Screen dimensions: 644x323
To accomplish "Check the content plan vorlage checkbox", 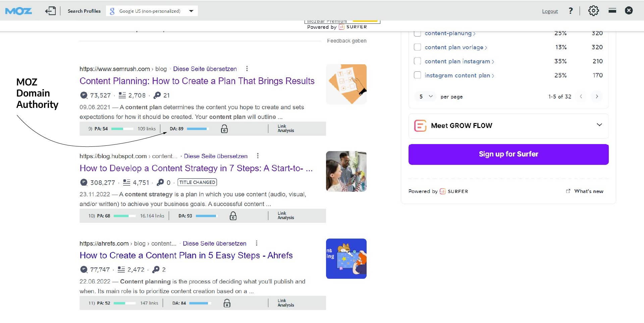I will pyautogui.click(x=417, y=47).
